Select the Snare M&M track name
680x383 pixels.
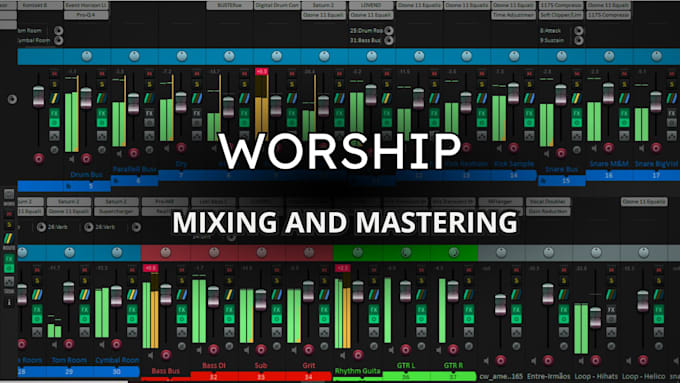tap(609, 164)
